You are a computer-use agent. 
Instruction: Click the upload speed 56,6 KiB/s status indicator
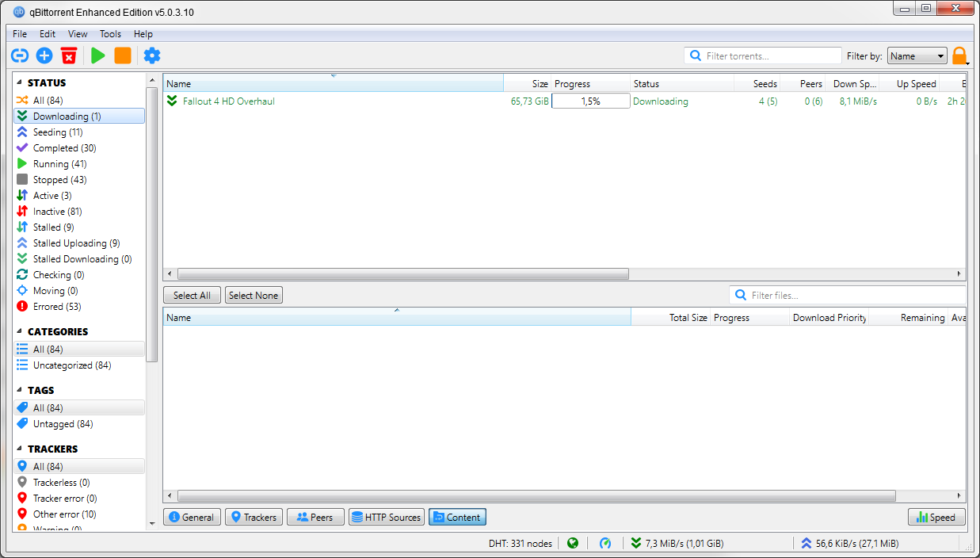(849, 543)
